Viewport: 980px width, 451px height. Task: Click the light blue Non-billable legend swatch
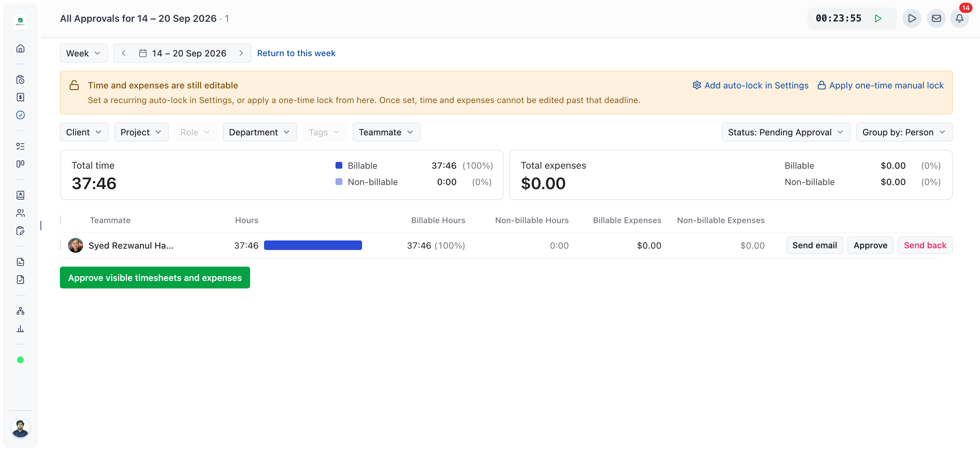[x=339, y=182]
